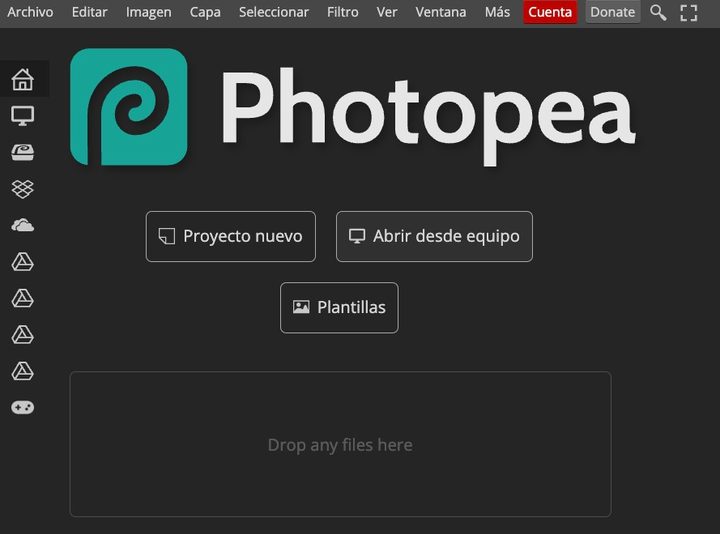The image size is (720, 534).
Task: Click the bottommost Google Drive sidebar icon
Action: coord(22,371)
